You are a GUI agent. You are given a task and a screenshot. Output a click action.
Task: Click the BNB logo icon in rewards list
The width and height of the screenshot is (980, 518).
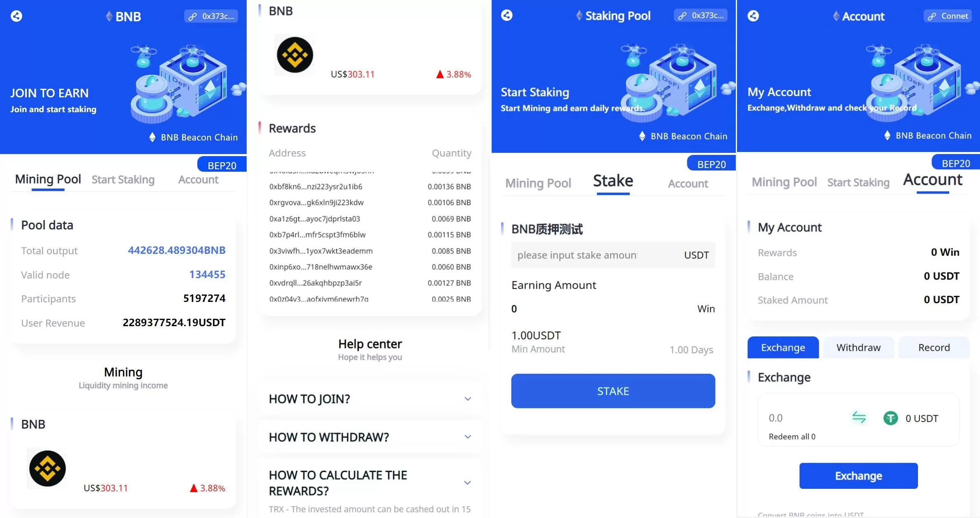tap(295, 54)
